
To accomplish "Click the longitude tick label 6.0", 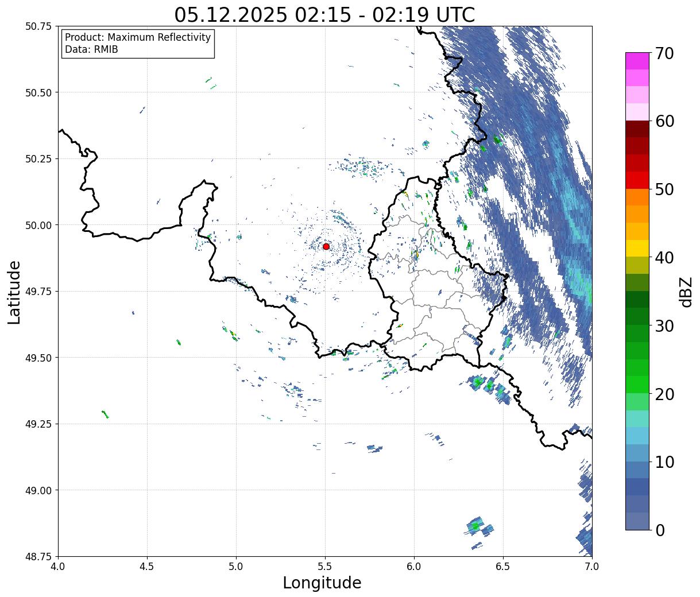I will point(414,566).
